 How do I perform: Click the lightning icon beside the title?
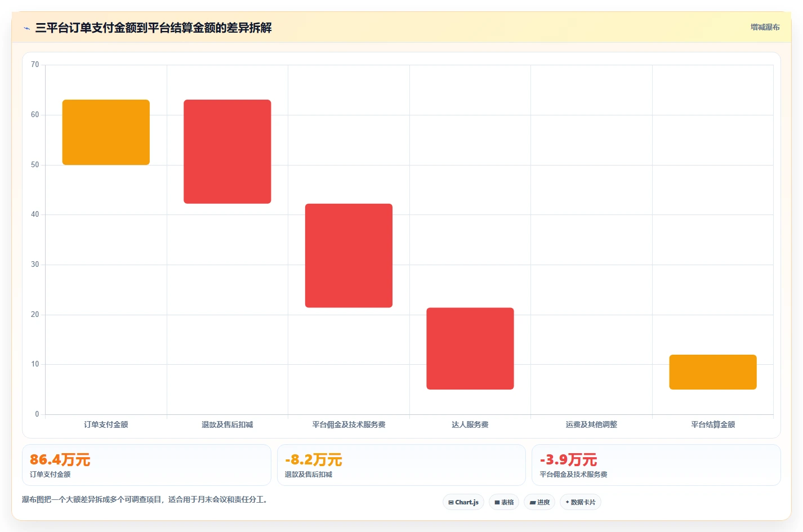point(26,28)
